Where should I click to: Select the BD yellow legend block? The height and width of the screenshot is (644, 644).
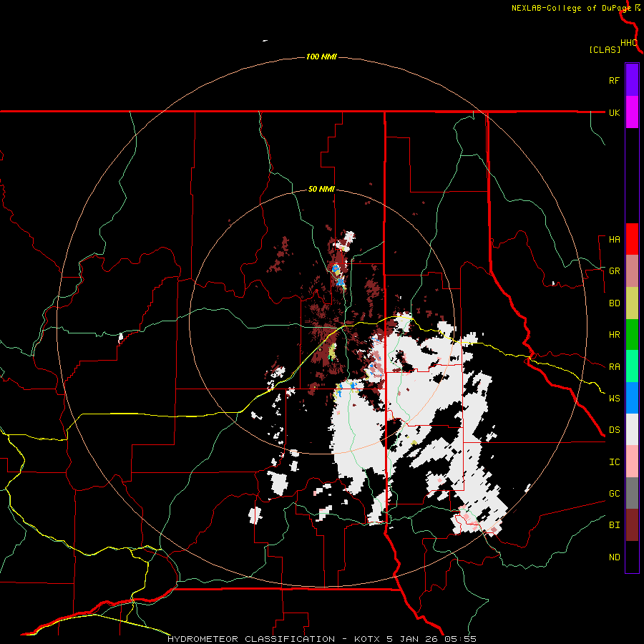pyautogui.click(x=632, y=303)
